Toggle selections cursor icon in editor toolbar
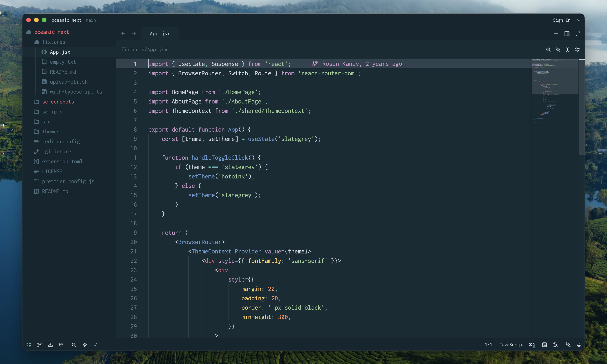This screenshot has width=607, height=364. 568,50
